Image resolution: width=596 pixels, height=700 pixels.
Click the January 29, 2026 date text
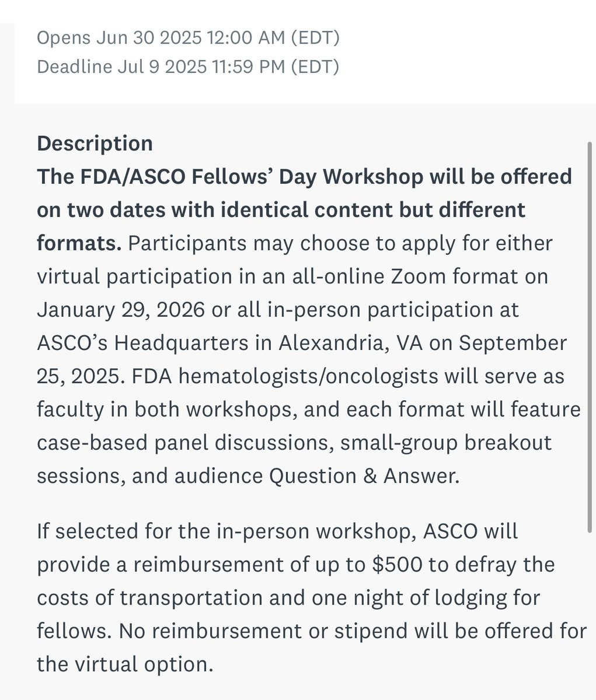click(x=121, y=310)
